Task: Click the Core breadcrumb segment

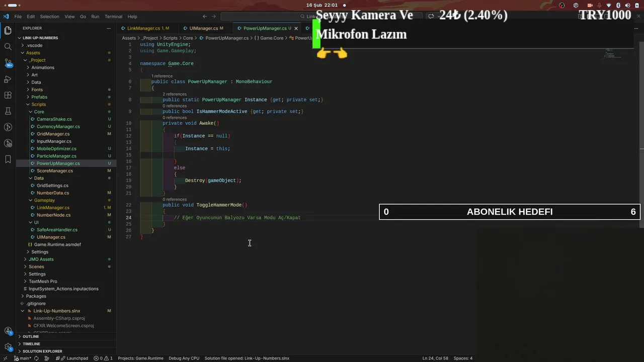Action: pyautogui.click(x=188, y=38)
